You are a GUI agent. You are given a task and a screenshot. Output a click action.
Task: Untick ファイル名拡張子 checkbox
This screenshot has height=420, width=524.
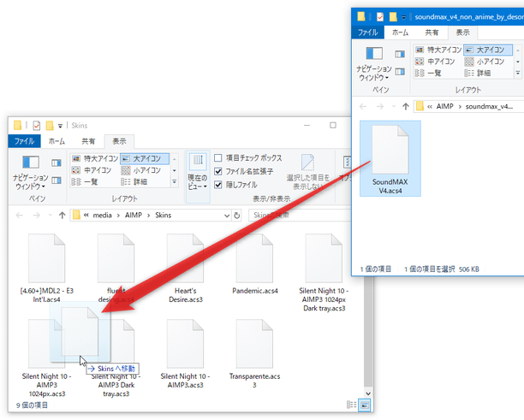pos(217,171)
